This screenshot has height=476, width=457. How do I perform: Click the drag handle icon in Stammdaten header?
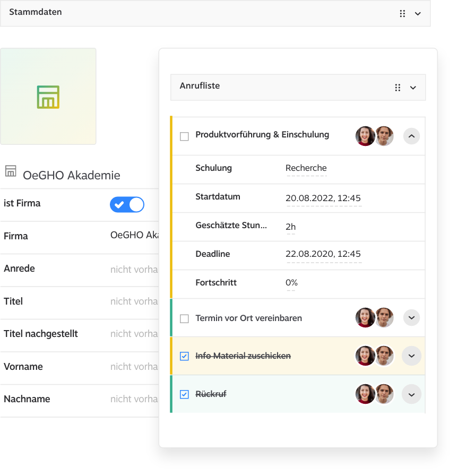[x=402, y=14]
